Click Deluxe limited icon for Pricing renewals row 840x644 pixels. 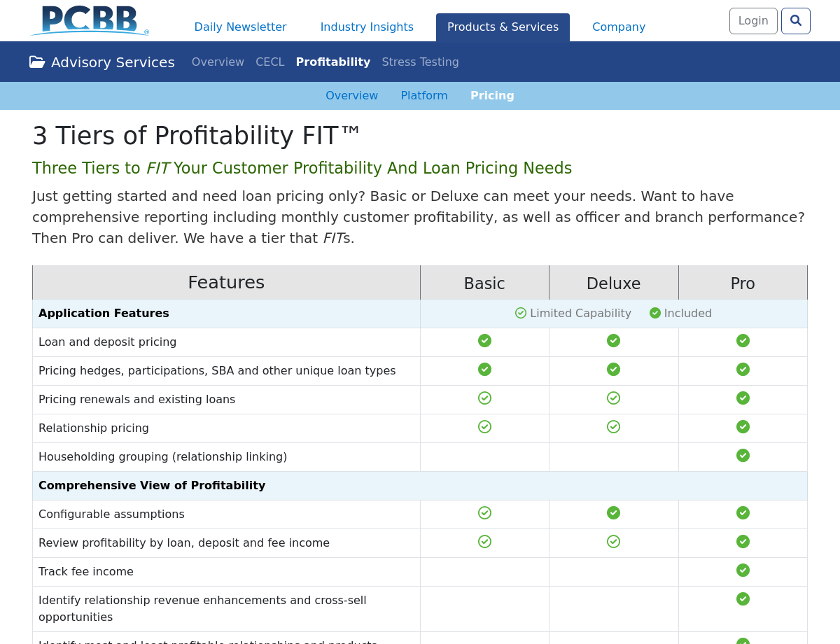(x=613, y=398)
